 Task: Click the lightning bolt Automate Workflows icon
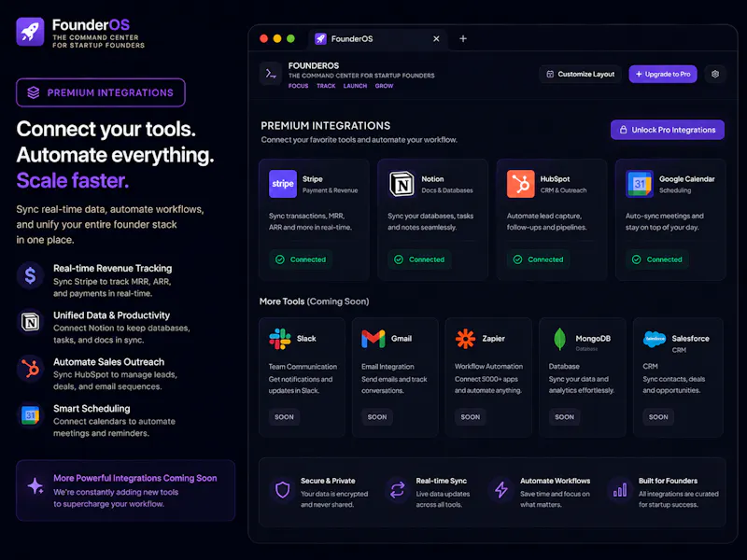tap(501, 489)
